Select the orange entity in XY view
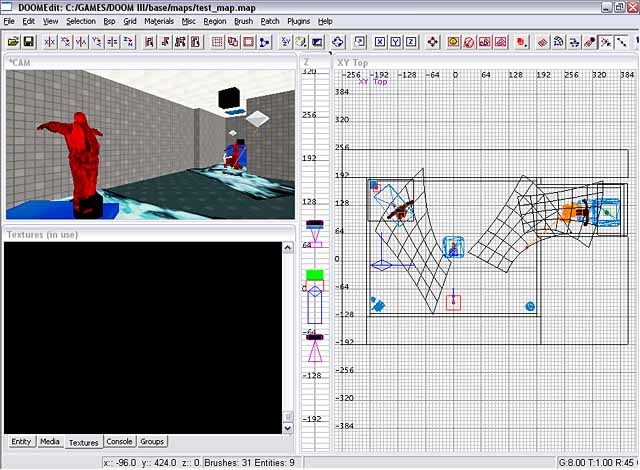This screenshot has height=470, width=640. pyautogui.click(x=570, y=212)
